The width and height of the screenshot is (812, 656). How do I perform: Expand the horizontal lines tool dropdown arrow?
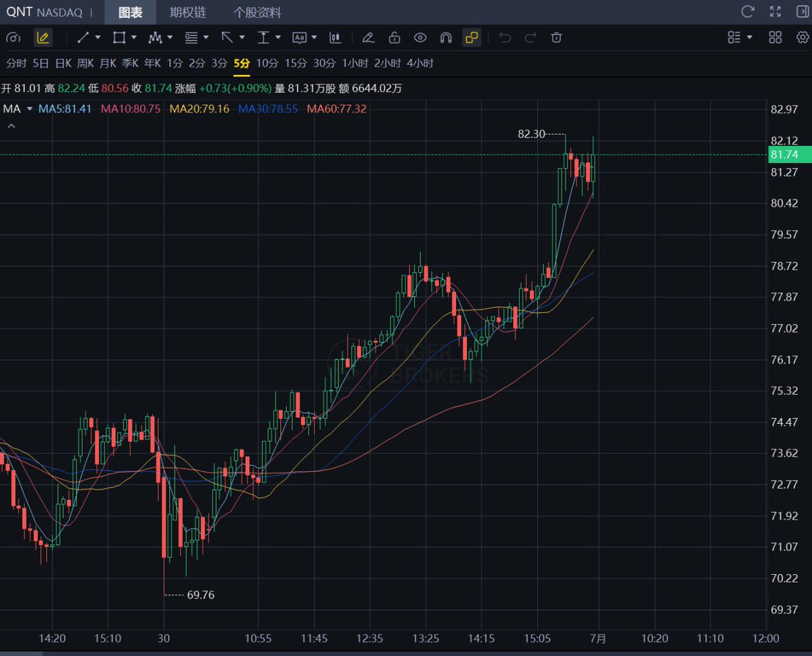206,38
